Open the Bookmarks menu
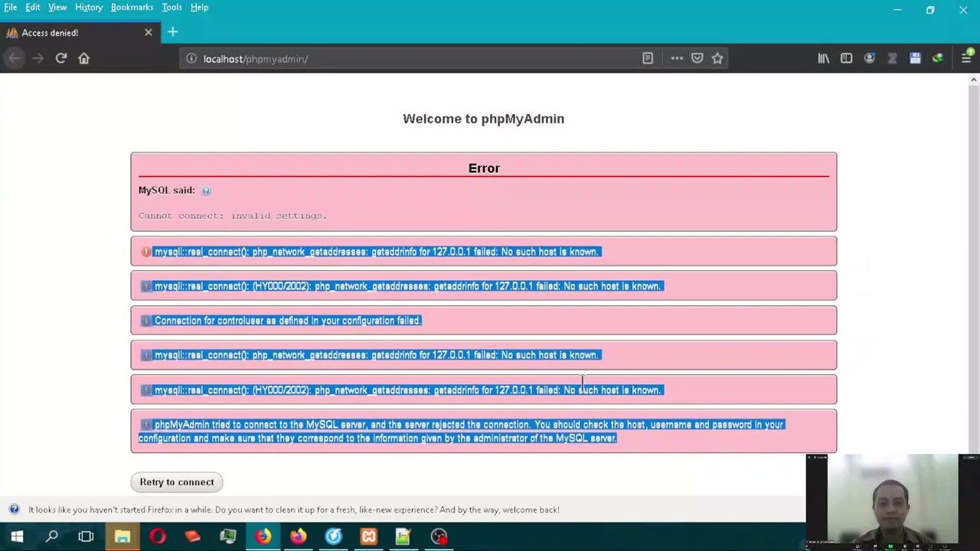The height and width of the screenshot is (551, 980). tap(132, 7)
